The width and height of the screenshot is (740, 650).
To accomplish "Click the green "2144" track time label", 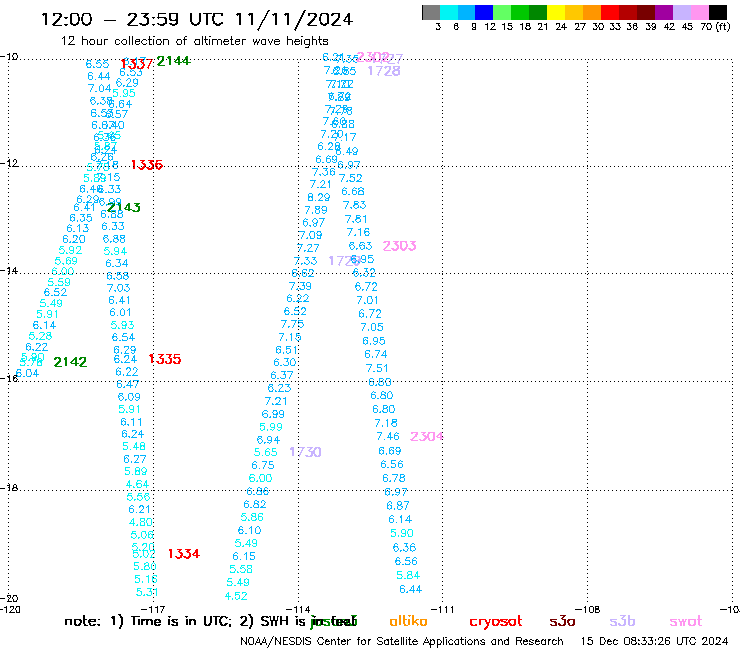I will pyautogui.click(x=173, y=61).
